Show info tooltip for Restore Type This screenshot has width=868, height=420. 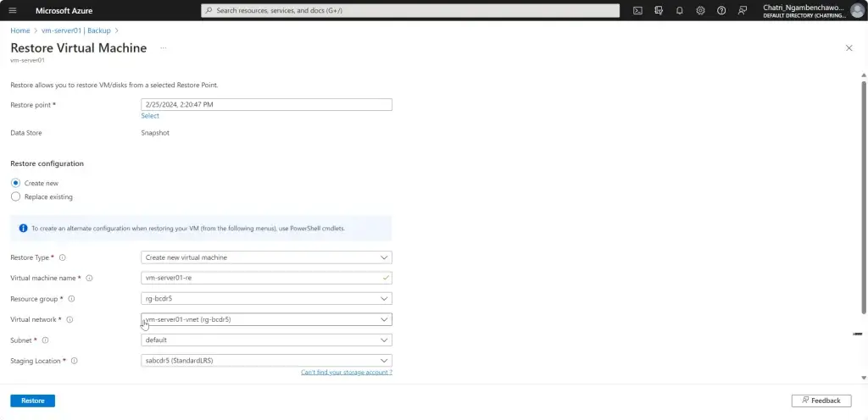coord(63,257)
